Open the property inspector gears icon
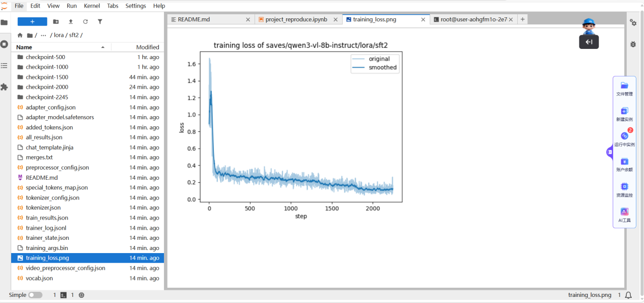 point(633,22)
